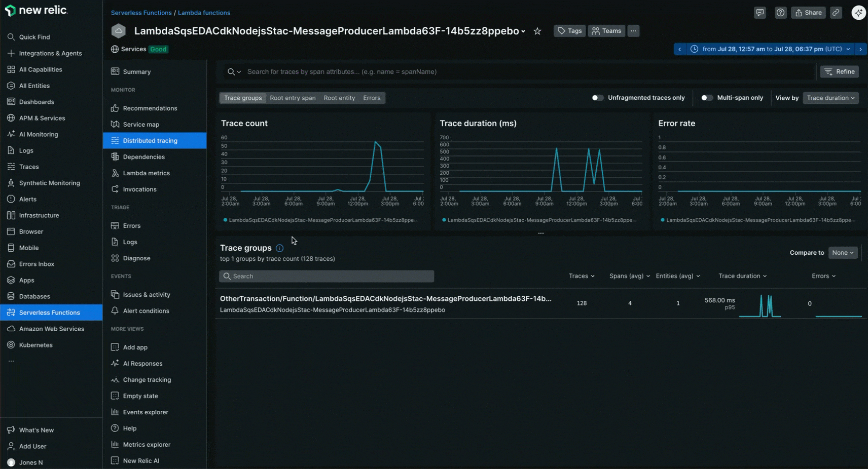Open the feedback chat icon top right
This screenshot has height=469, width=868.
760,13
